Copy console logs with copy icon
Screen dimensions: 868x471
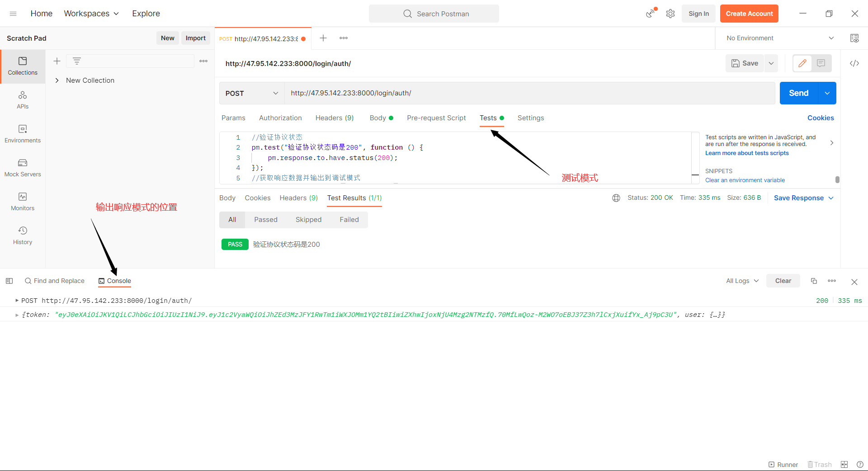814,281
